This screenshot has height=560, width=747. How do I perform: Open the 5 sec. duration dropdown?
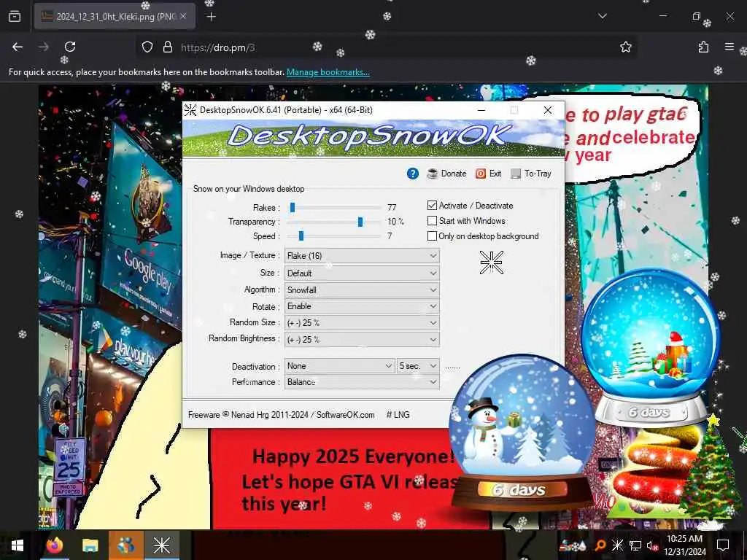coord(418,366)
